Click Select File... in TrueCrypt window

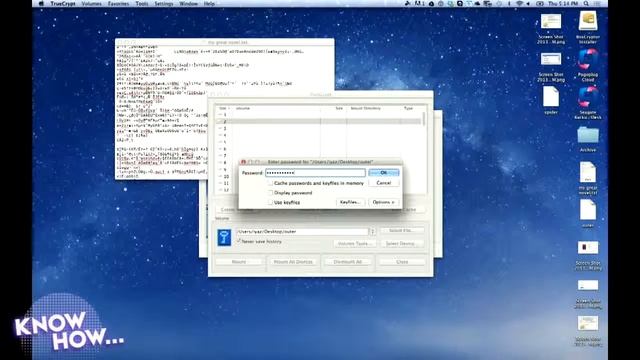click(x=401, y=231)
